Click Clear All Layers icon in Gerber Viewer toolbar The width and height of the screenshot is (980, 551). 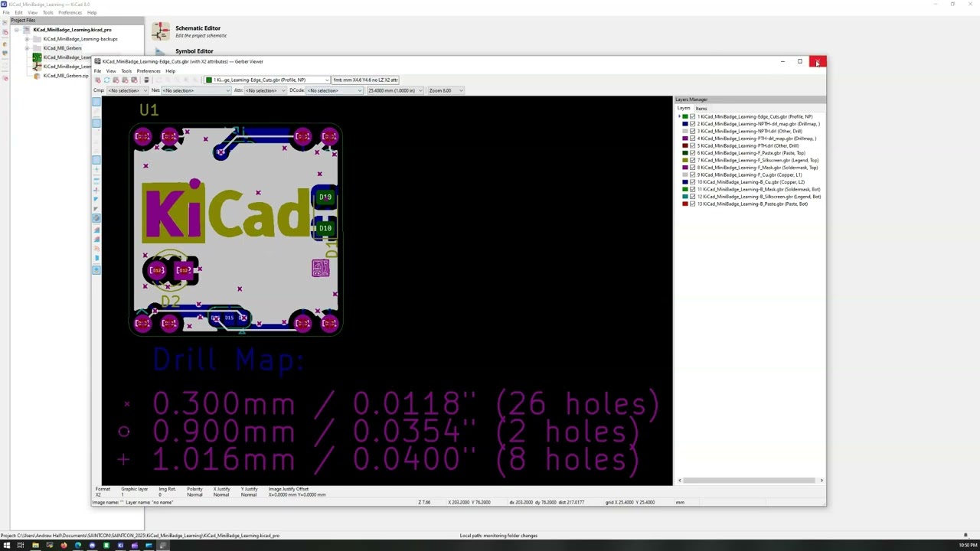coord(98,80)
